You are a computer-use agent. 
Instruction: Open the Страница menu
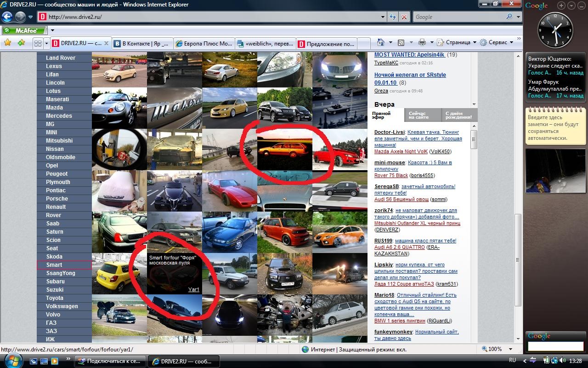[x=457, y=42]
